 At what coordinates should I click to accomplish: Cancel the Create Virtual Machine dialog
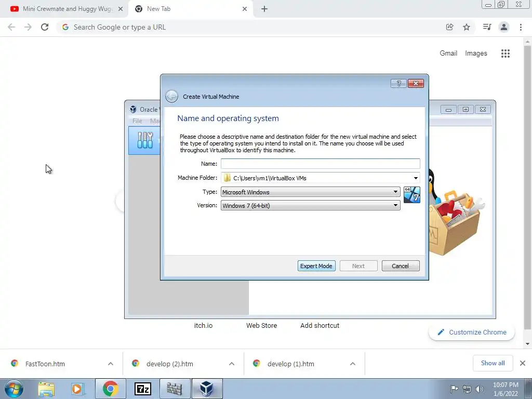401,266
